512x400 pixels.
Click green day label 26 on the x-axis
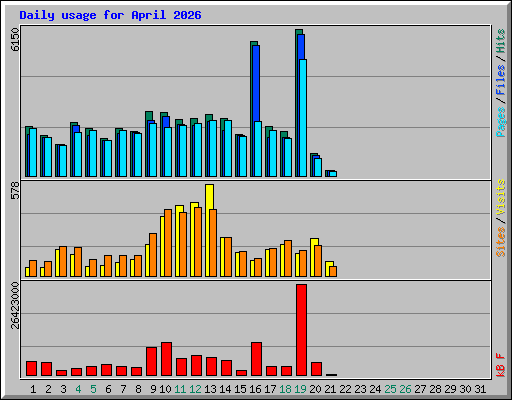coord(405,389)
